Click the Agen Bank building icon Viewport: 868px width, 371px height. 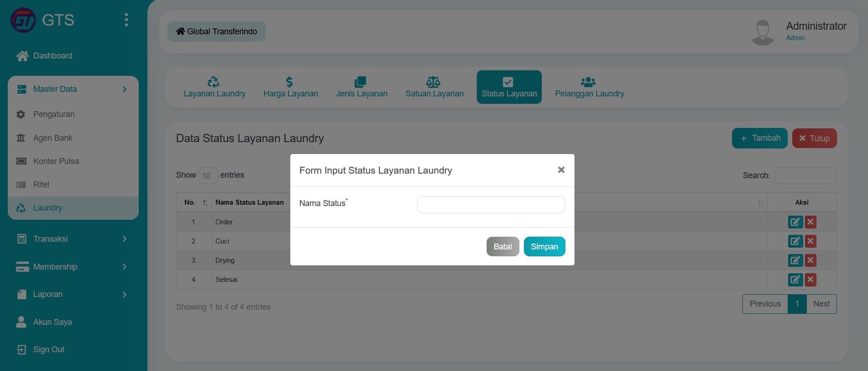click(x=21, y=138)
